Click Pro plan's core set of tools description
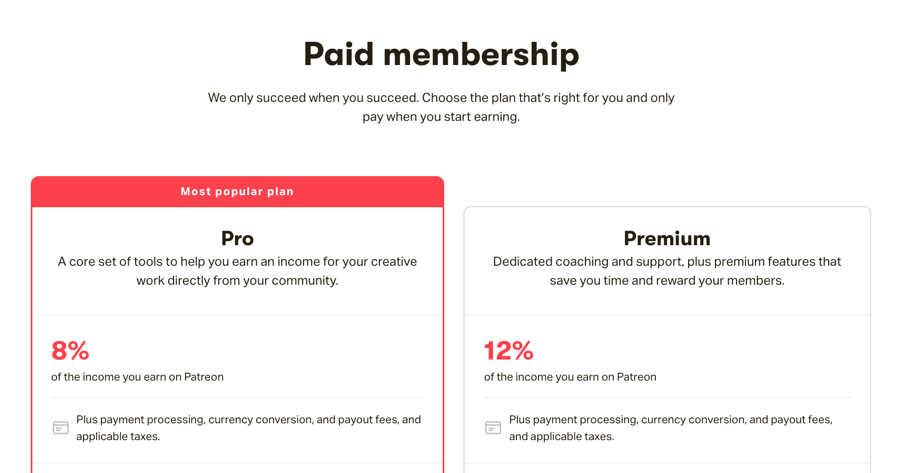The image size is (900, 473). [x=237, y=271]
